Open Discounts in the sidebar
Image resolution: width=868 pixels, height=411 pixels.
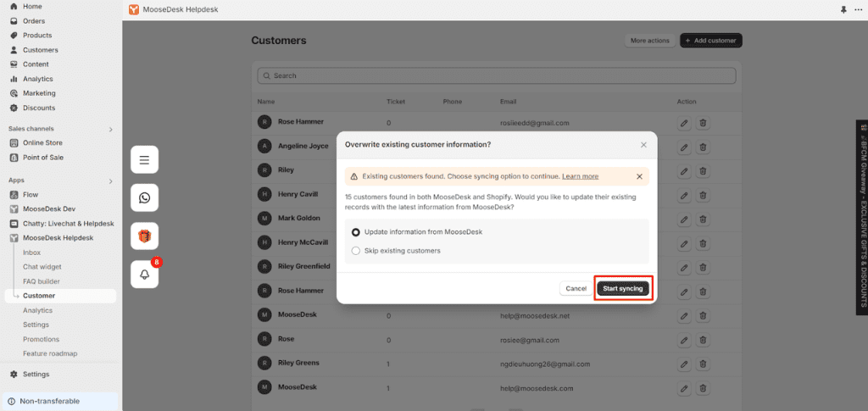coord(39,108)
